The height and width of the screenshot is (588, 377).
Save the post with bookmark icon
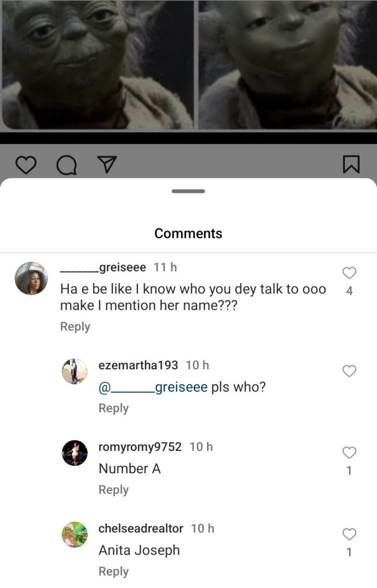point(351,165)
